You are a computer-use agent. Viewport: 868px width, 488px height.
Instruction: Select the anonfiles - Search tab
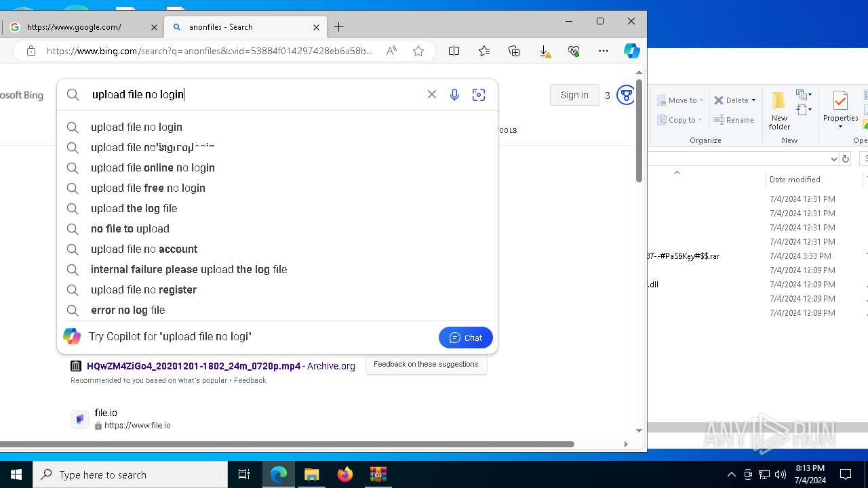[245, 27]
